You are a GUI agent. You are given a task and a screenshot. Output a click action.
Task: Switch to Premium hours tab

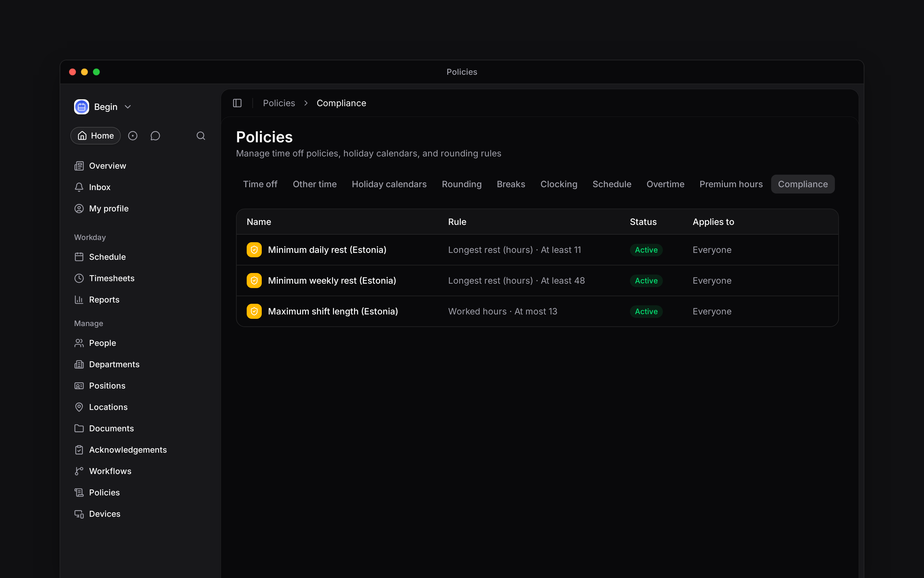tap(731, 184)
